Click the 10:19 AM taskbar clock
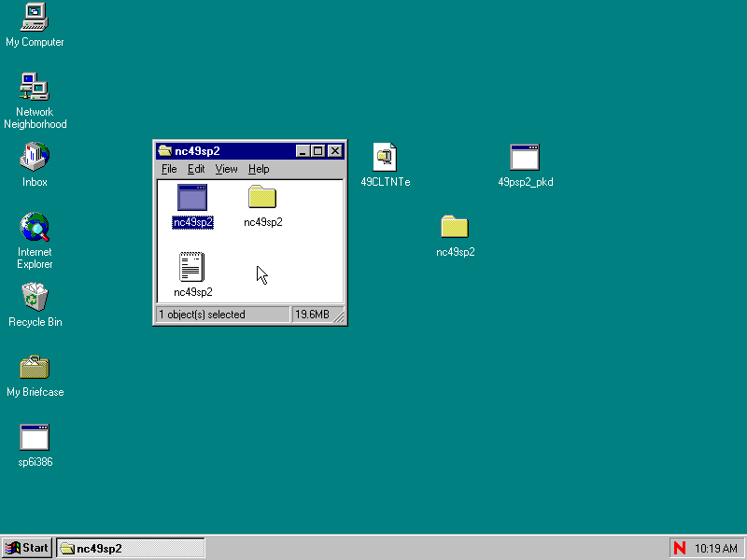 click(x=716, y=549)
